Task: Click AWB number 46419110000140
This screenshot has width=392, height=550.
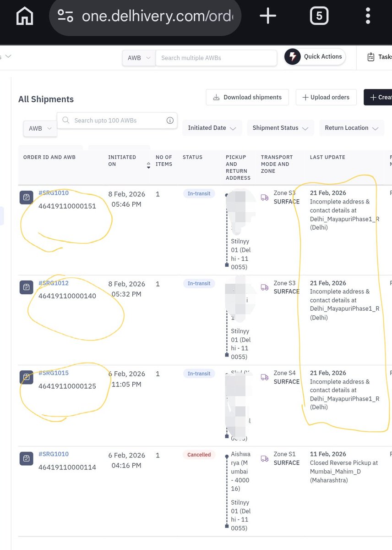Action: tap(67, 296)
